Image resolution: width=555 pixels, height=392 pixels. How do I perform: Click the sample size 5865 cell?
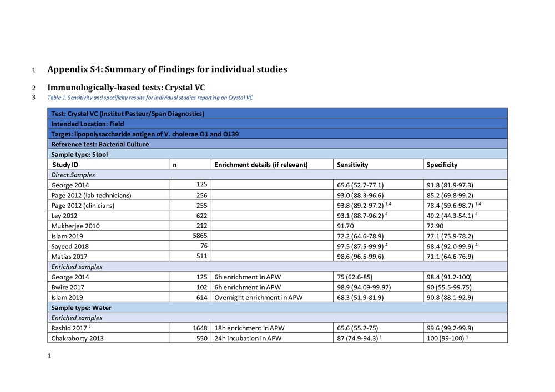199,236
